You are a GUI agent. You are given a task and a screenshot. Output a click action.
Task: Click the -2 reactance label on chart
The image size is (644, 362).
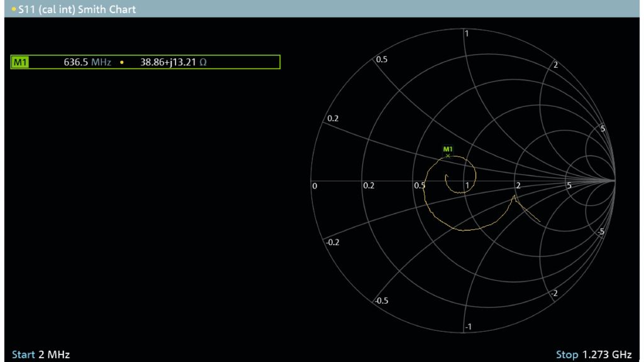[554, 293]
